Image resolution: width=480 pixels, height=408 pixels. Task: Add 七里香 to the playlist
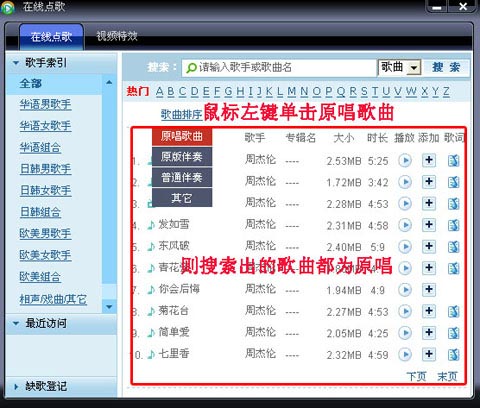click(429, 354)
